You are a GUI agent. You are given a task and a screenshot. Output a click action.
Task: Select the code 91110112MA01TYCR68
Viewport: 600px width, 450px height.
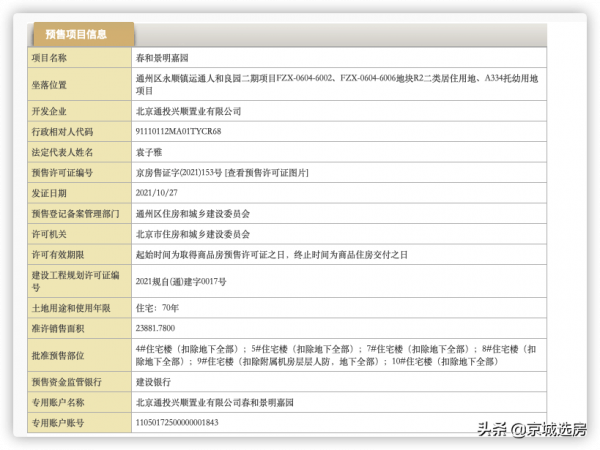[x=178, y=131]
